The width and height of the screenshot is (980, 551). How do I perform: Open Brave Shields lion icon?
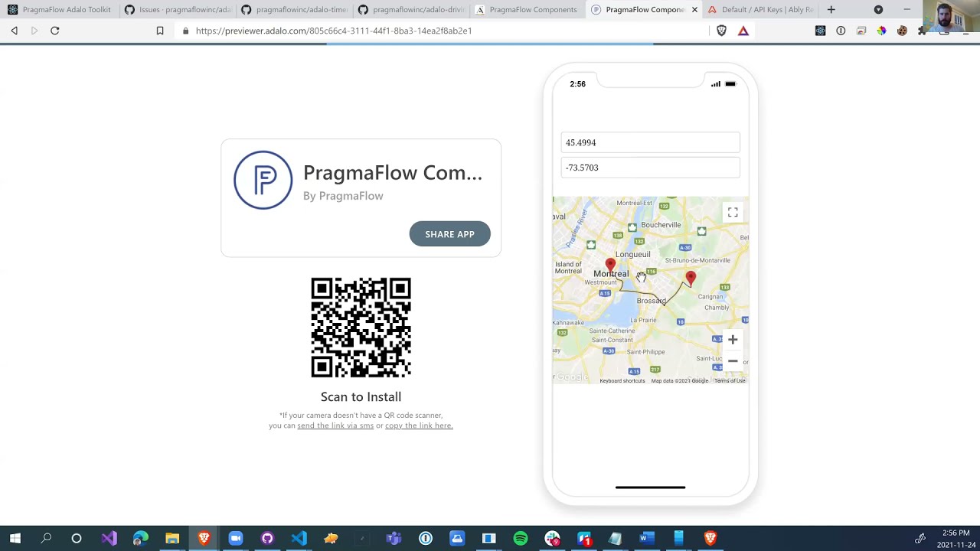click(x=721, y=31)
